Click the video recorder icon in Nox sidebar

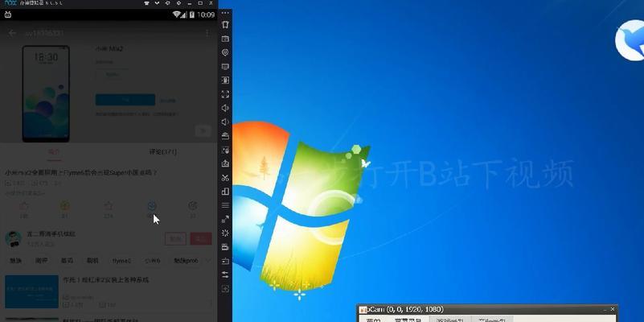point(225,247)
